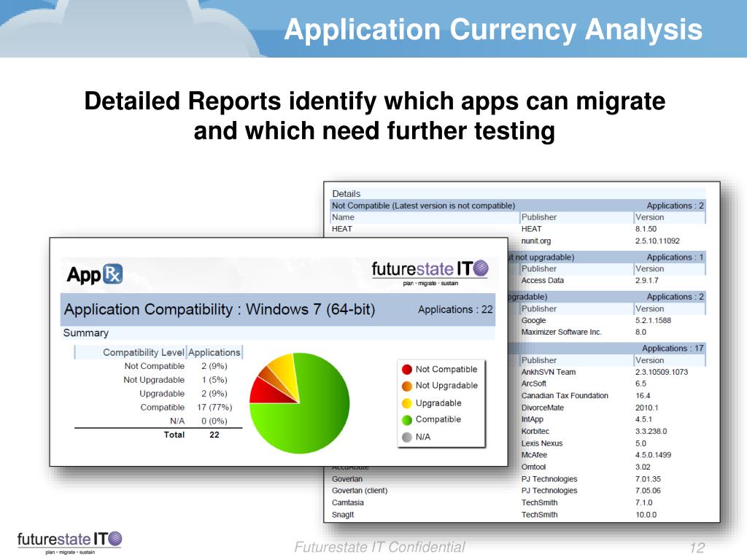This screenshot has height=560, width=747.
Task: Click the AppRx logo in the report
Action: click(95, 274)
